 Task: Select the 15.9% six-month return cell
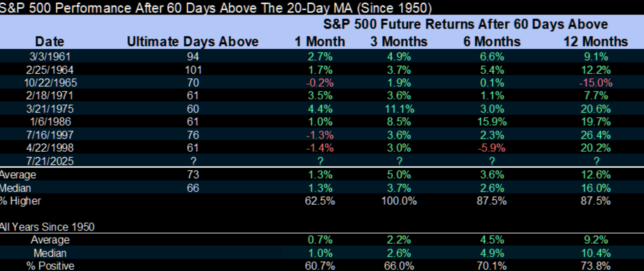tap(492, 122)
